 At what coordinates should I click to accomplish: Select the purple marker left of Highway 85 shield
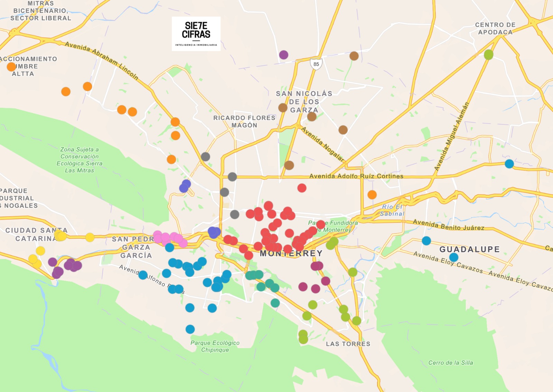click(283, 55)
